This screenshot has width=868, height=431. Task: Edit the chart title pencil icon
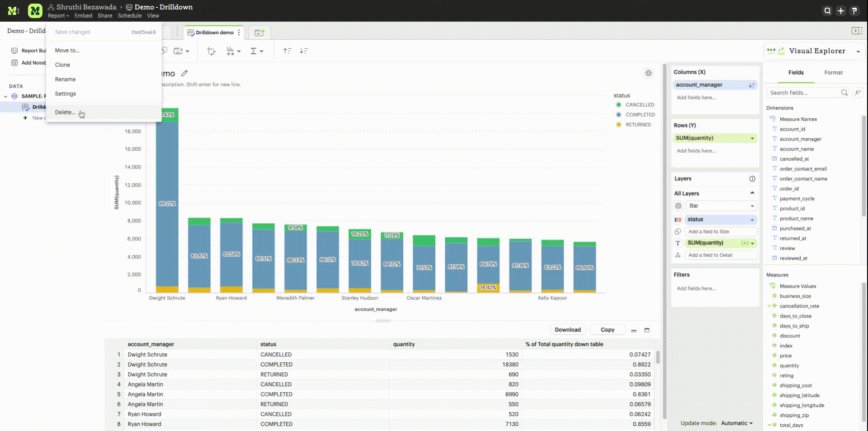(x=184, y=73)
